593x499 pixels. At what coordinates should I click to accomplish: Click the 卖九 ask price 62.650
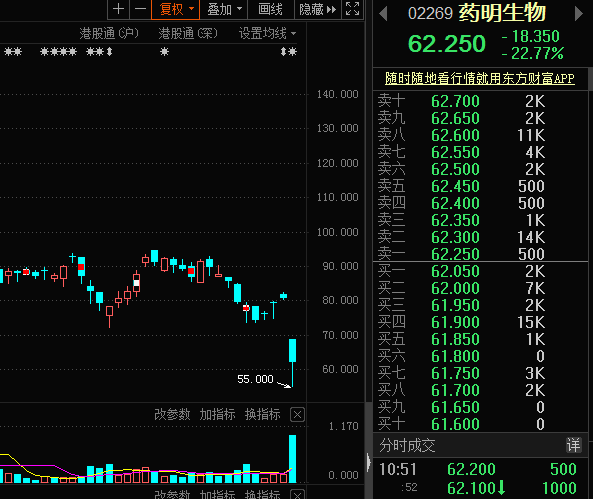[x=455, y=118]
